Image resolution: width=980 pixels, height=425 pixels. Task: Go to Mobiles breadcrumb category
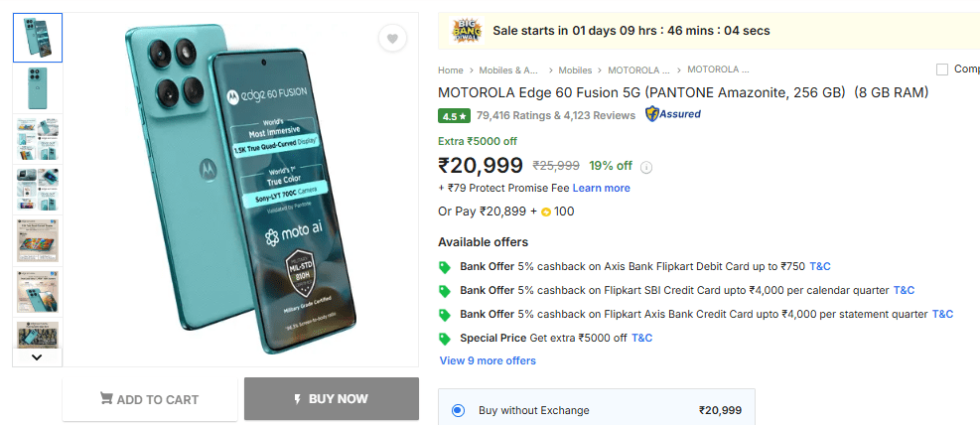click(x=575, y=71)
